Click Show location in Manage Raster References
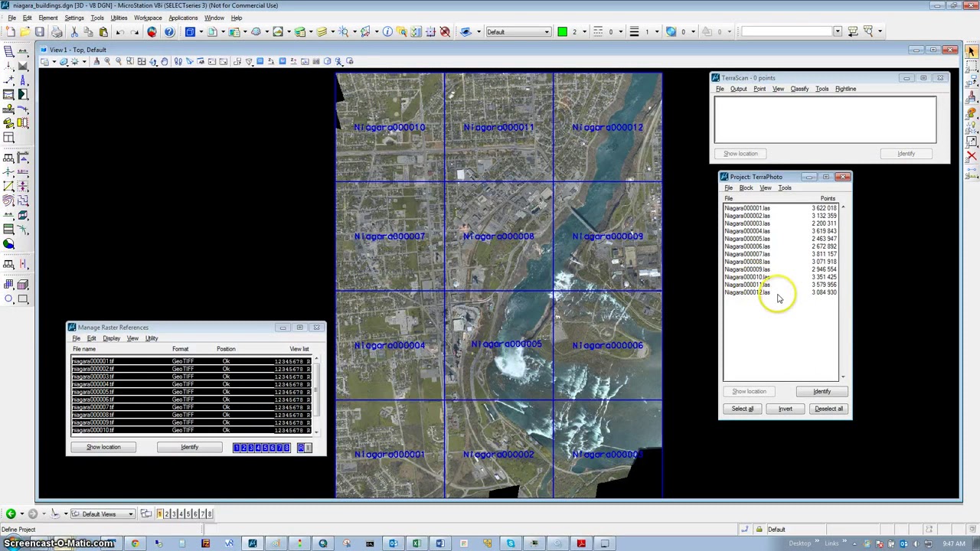980x551 pixels. click(x=103, y=447)
